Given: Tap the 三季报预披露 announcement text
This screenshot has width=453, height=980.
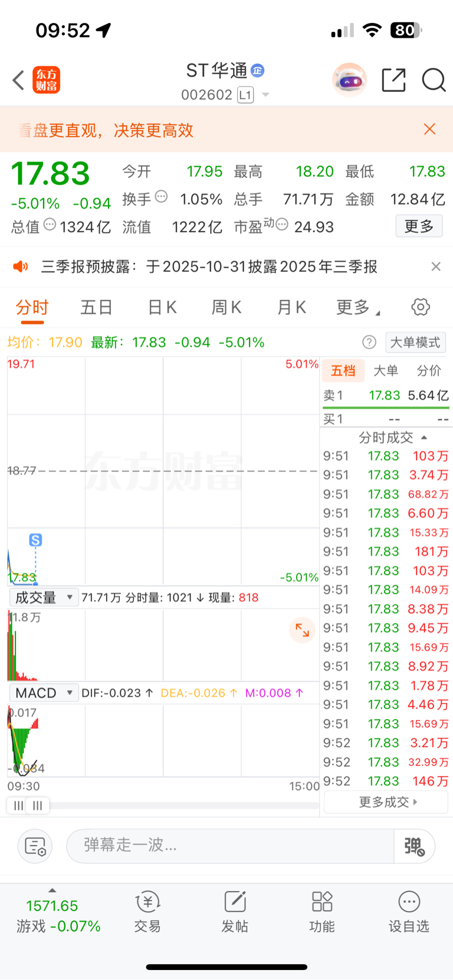Looking at the screenshot, I should 209,267.
